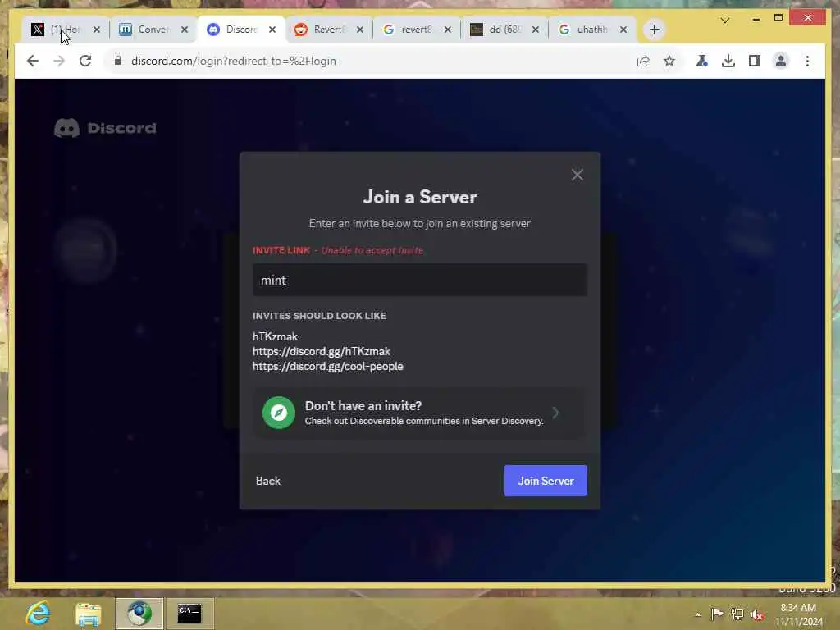Open the taskbar clock and date
Image resolution: width=840 pixels, height=630 pixels.
(799, 614)
